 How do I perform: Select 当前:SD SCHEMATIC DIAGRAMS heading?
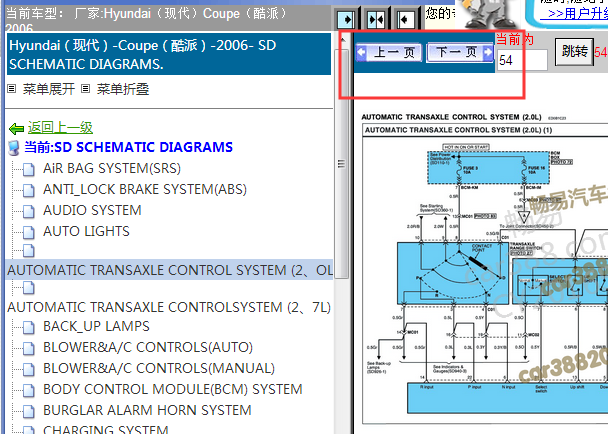coord(128,147)
